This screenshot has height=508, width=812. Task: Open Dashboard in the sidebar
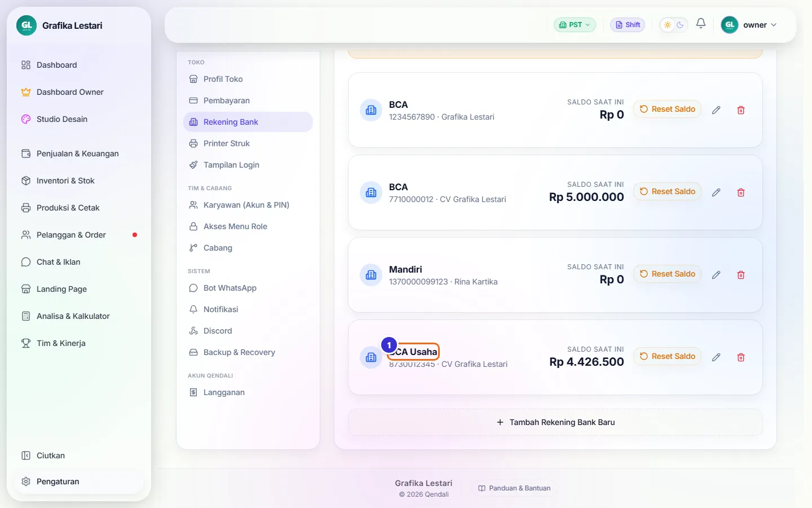[x=79, y=65]
